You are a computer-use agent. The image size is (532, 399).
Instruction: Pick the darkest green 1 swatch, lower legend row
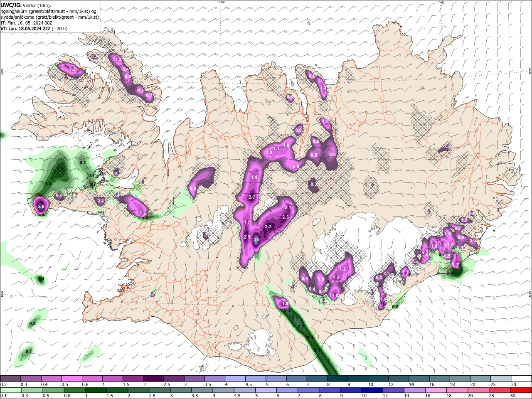tap(96, 390)
